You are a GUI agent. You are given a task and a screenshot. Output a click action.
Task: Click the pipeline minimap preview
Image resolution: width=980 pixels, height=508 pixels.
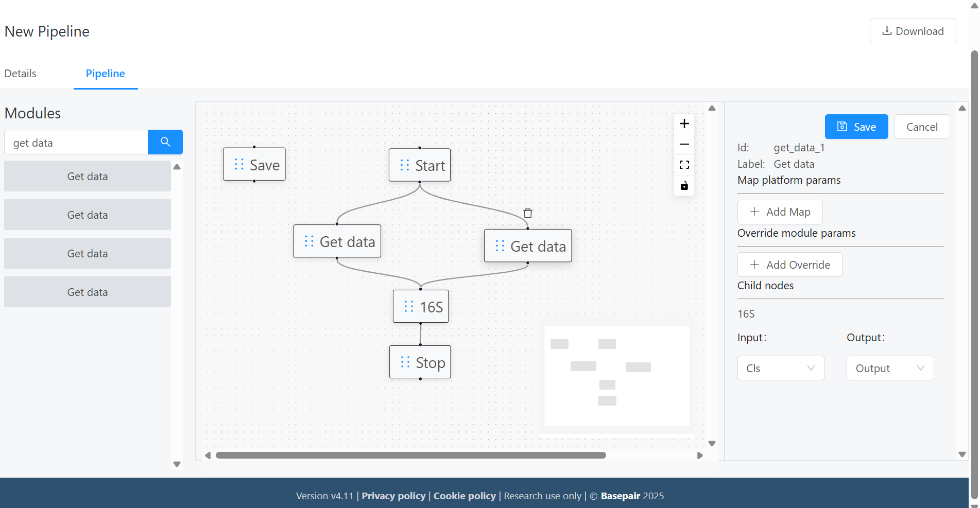[x=616, y=376]
